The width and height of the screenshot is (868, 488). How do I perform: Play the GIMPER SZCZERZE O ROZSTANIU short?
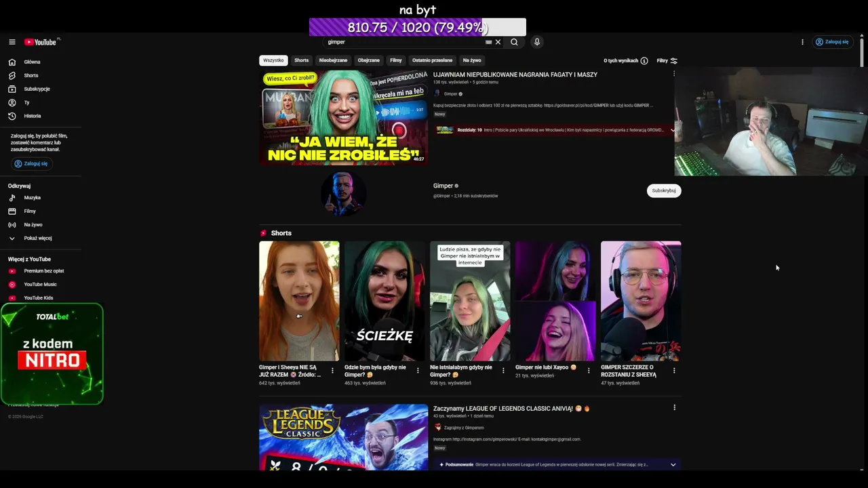tap(641, 301)
